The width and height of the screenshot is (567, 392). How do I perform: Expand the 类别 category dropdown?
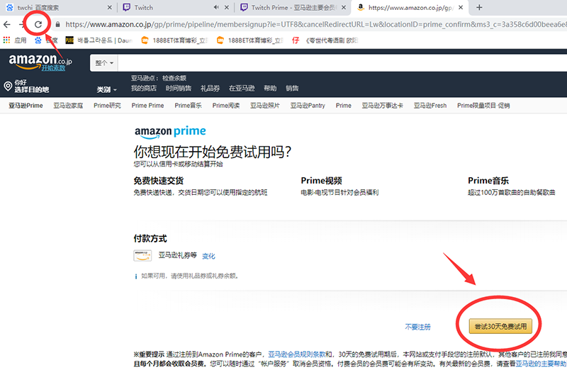107,89
